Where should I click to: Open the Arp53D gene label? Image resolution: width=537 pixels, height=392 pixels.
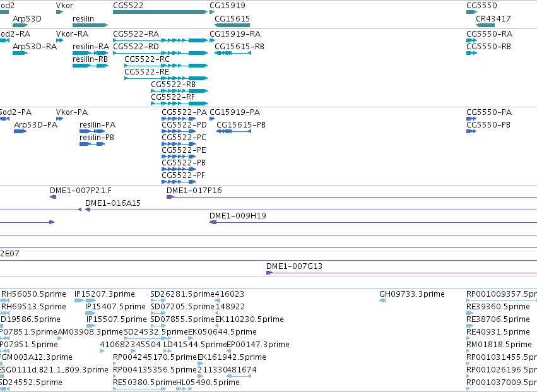(x=27, y=18)
